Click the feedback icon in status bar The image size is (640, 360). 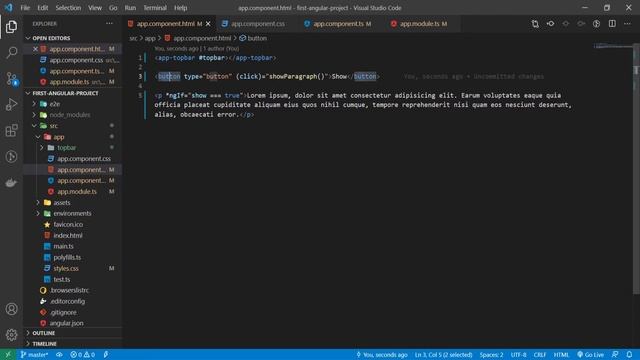pos(615,355)
